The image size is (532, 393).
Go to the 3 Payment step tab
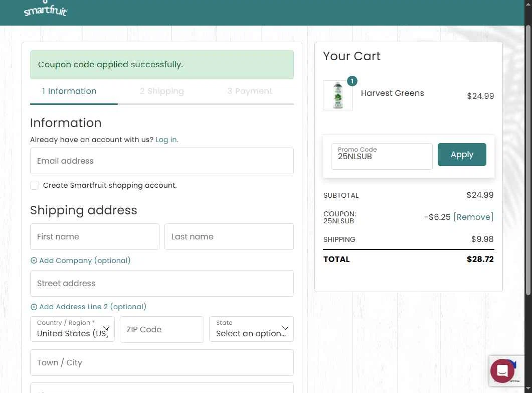tap(250, 91)
